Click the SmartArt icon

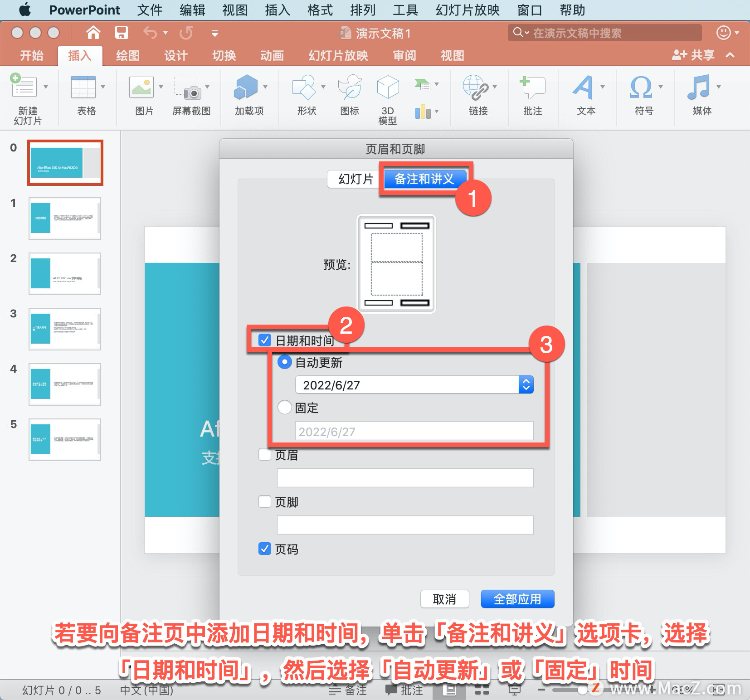pyautogui.click(x=422, y=84)
